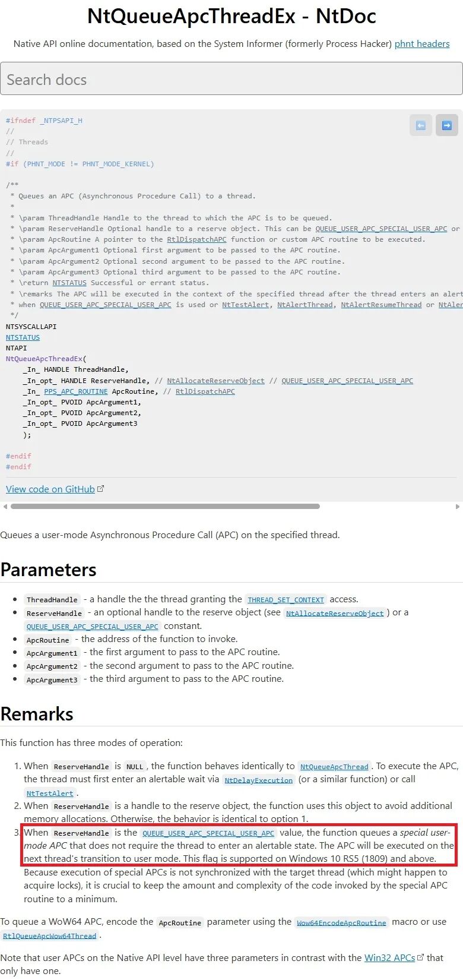This screenshot has width=463, height=980.
Task: Click the previous (left arrow) navigation button
Action: tap(420, 125)
